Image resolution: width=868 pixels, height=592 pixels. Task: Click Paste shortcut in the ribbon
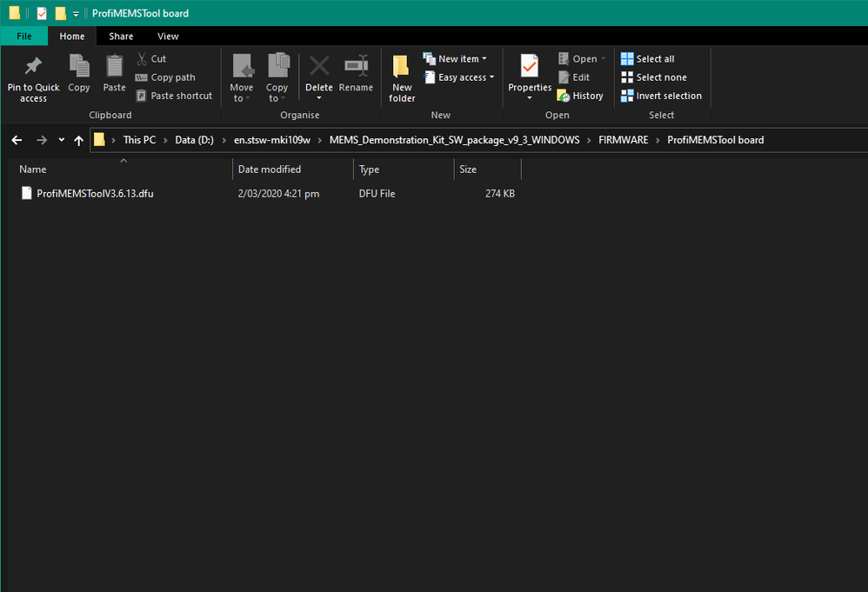174,96
